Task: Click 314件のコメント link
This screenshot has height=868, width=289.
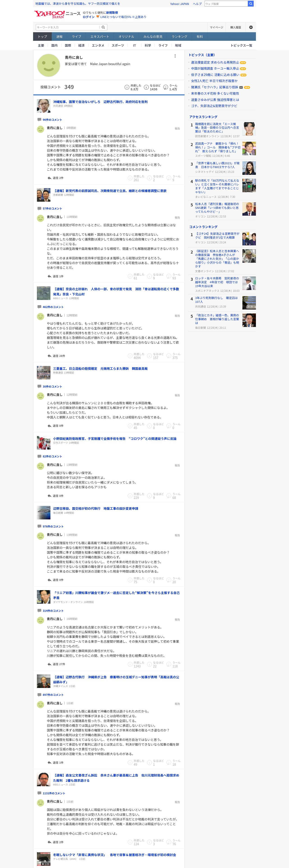Action: tap(53, 611)
